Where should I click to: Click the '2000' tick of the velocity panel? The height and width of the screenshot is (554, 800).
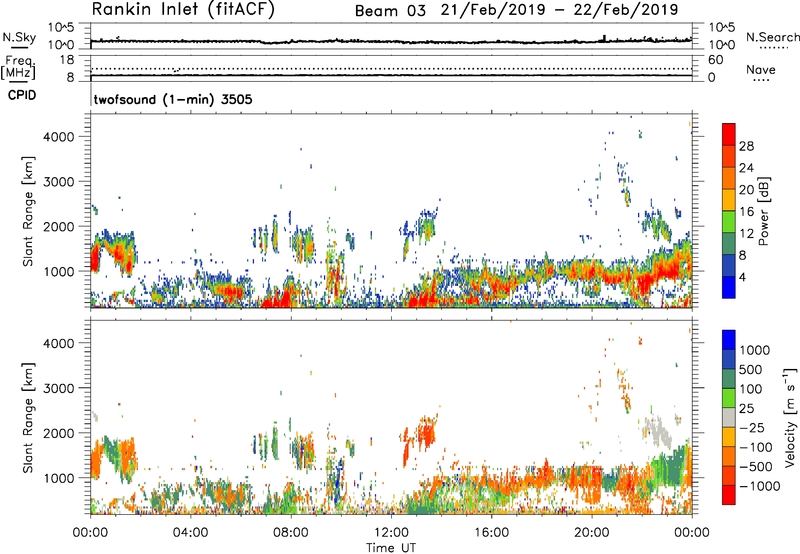coord(59,433)
